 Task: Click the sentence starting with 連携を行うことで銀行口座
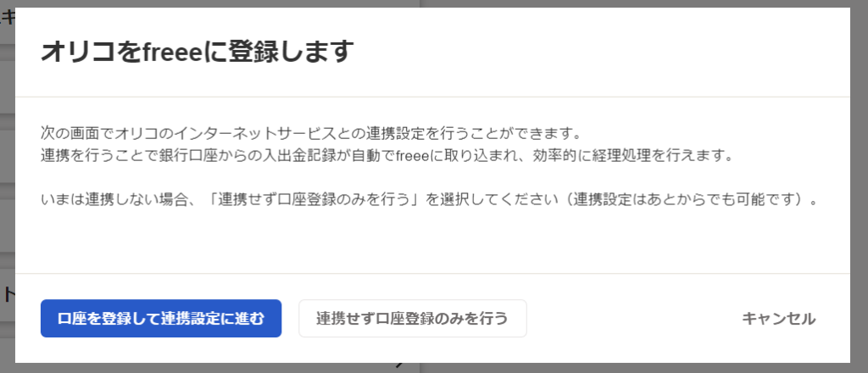click(387, 155)
